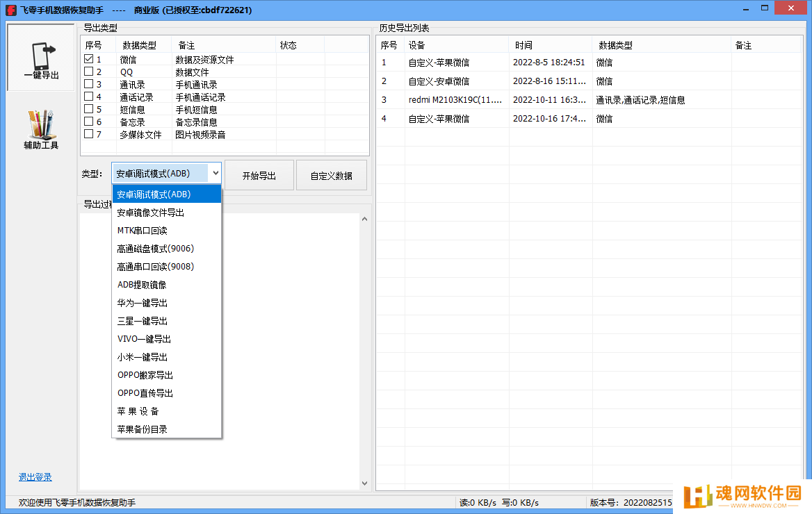Tick the 备忘录 checkbox
Screen dimensions: 812x514
click(x=88, y=122)
